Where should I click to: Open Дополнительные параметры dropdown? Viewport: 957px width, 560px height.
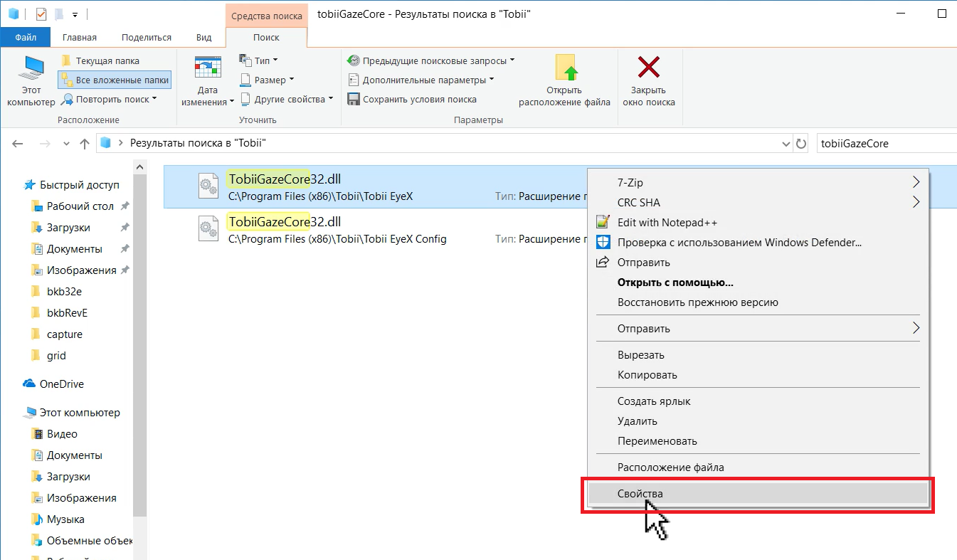click(x=421, y=80)
